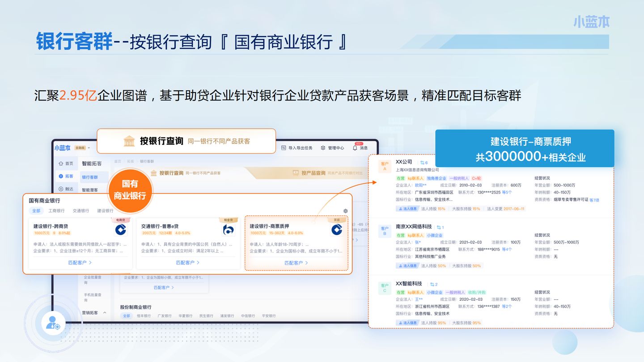Click the relation icon beside 南京XX网络科技
The height and width of the screenshot is (362, 644).
tap(439, 227)
